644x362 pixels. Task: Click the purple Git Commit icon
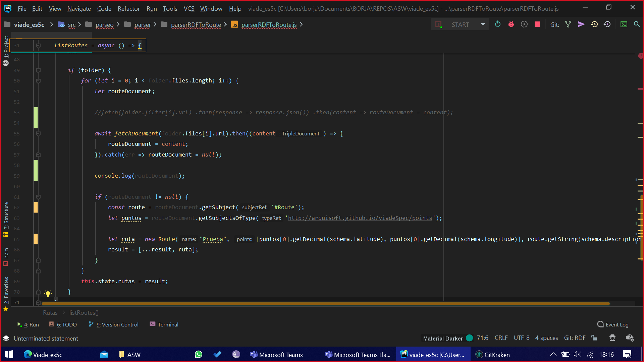pos(581,24)
